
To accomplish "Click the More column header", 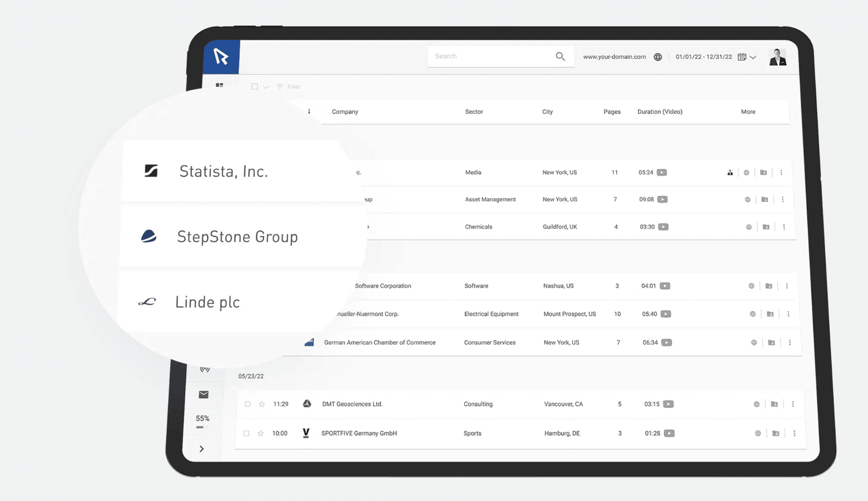I will coord(748,112).
